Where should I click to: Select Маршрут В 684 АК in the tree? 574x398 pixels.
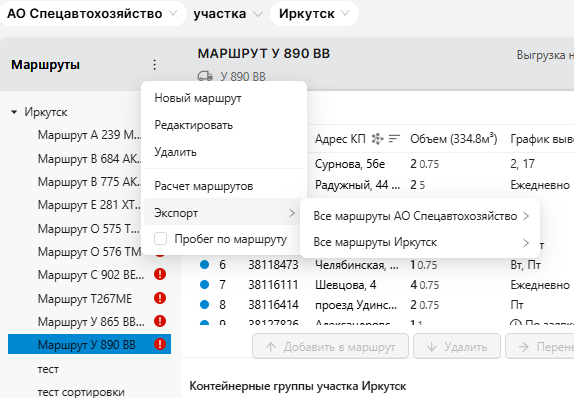89,159
